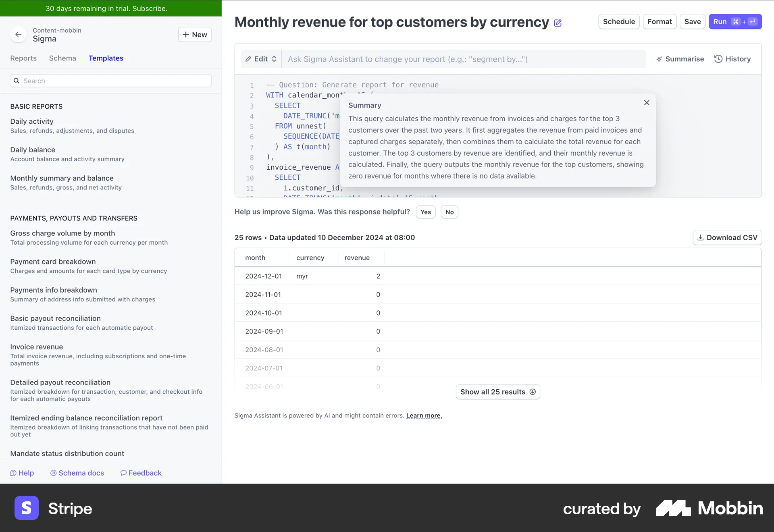Switch to the Reports tab
The height and width of the screenshot is (532, 774).
pos(23,58)
